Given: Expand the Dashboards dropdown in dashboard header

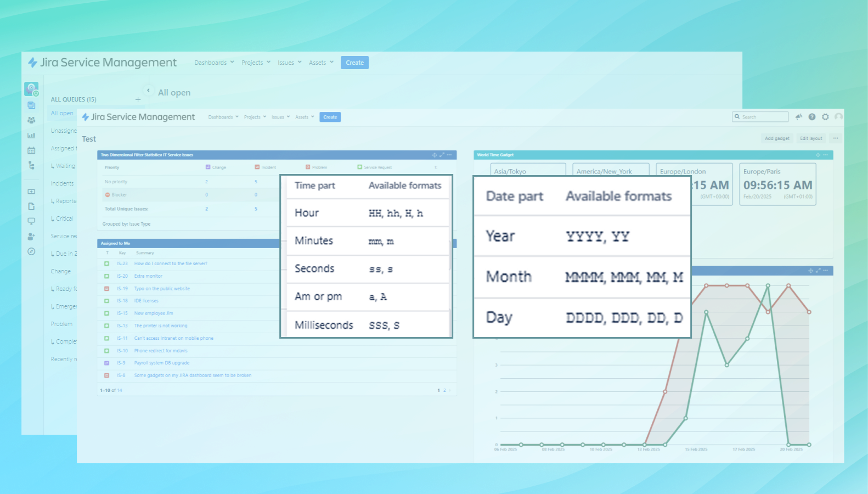Looking at the screenshot, I should click(x=223, y=117).
